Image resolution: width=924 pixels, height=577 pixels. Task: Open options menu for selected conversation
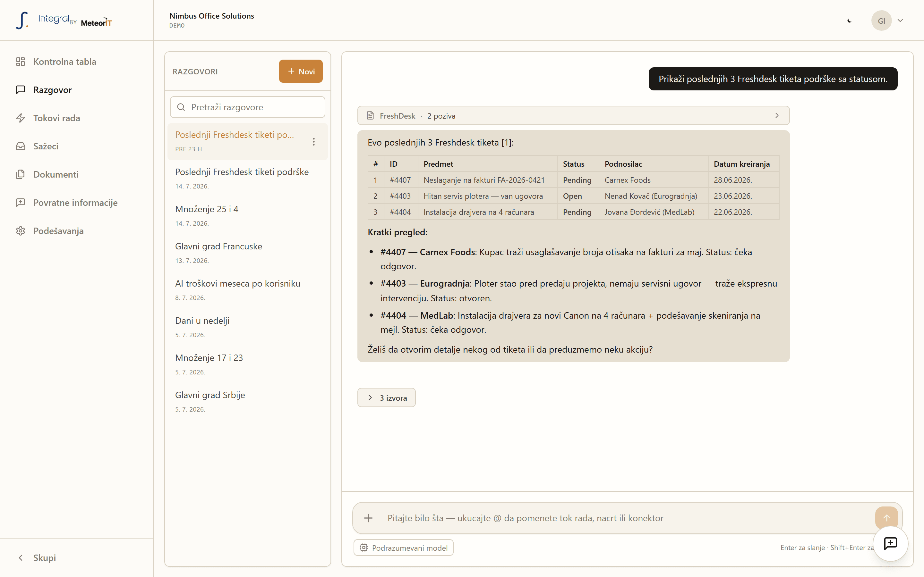pos(313,142)
